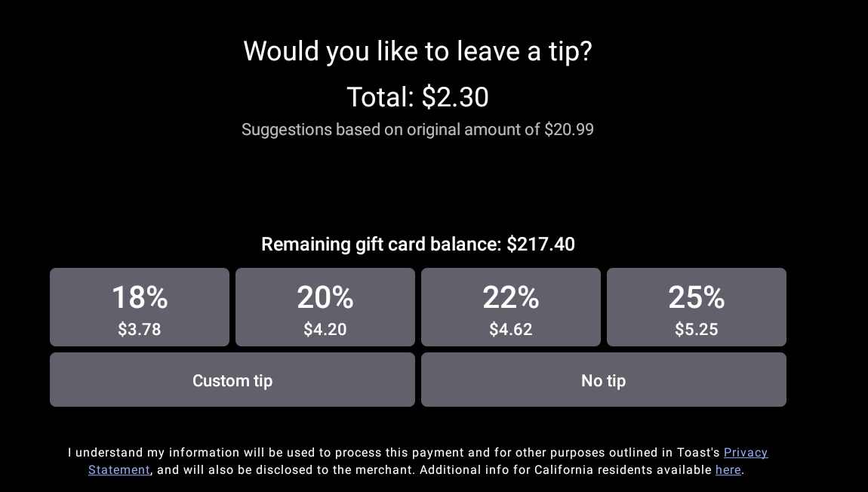Open the Custom tip entry

point(232,380)
